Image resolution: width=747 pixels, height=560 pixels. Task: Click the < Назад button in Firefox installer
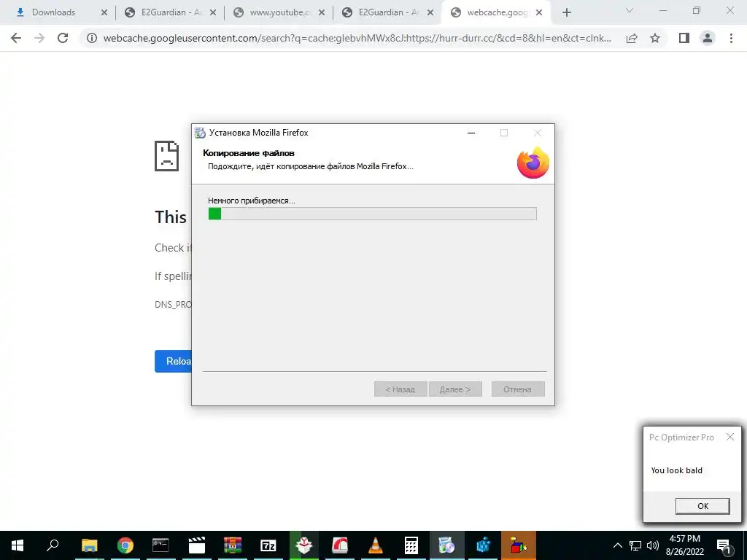click(400, 389)
